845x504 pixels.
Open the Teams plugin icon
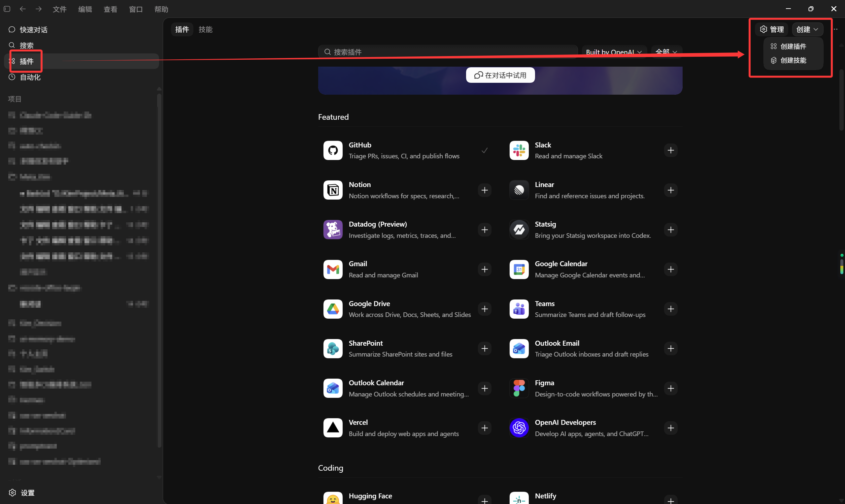519,309
